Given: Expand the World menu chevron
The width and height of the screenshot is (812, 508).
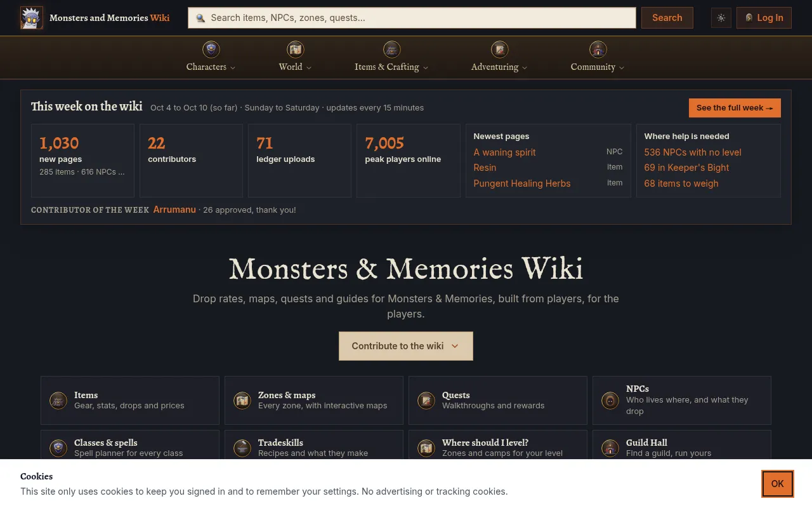Looking at the screenshot, I should coord(309,67).
